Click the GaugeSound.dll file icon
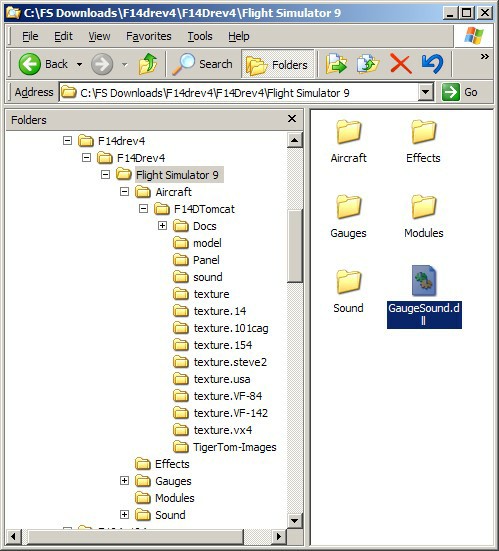The image size is (499, 551). [424, 281]
